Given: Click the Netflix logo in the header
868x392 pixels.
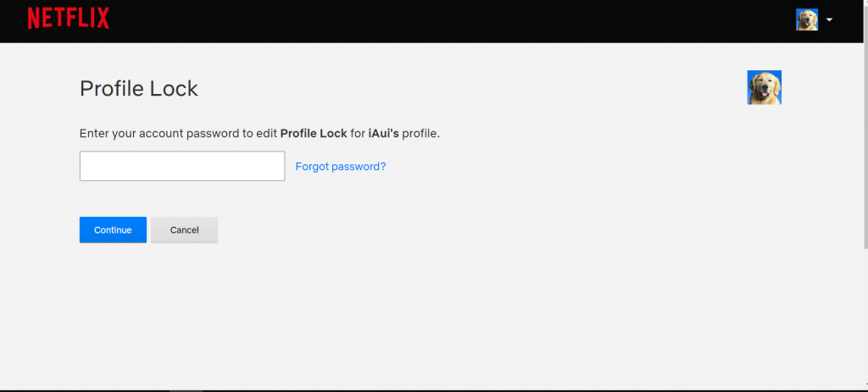Looking at the screenshot, I should [68, 18].
